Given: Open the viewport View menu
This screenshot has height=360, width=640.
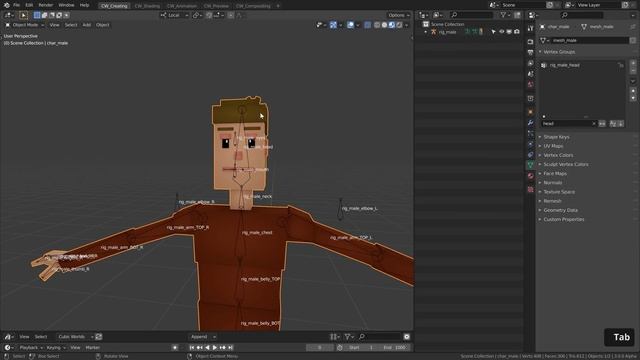Looking at the screenshot, I should 54,25.
